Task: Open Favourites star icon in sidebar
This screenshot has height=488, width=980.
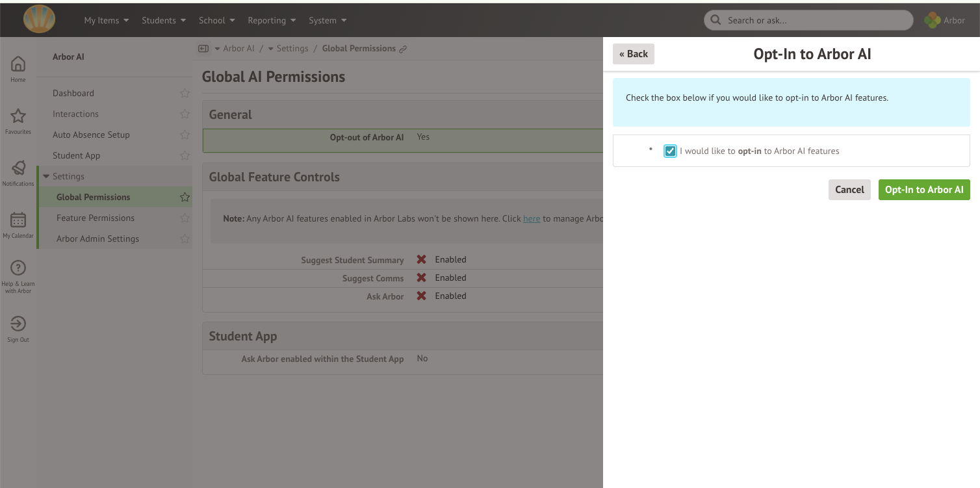Action: pos(18,116)
